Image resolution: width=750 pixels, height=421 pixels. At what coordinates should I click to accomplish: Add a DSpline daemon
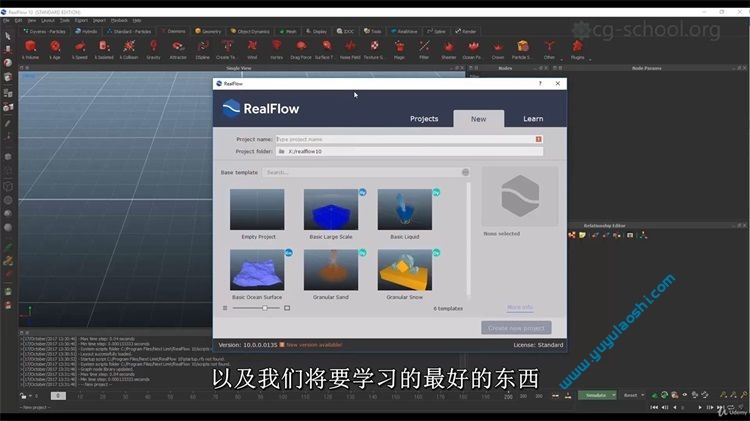click(202, 49)
